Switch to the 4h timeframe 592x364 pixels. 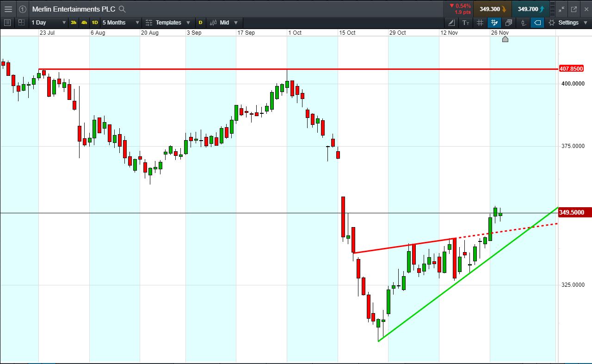tap(84, 22)
